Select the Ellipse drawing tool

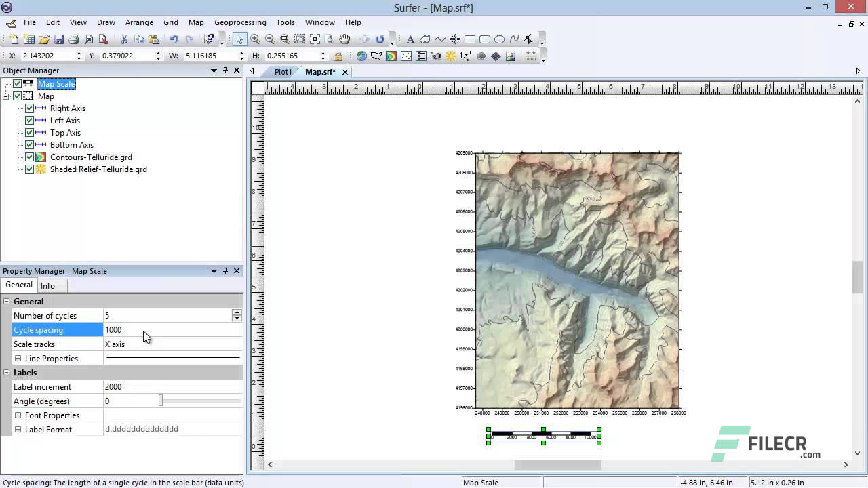tap(500, 39)
